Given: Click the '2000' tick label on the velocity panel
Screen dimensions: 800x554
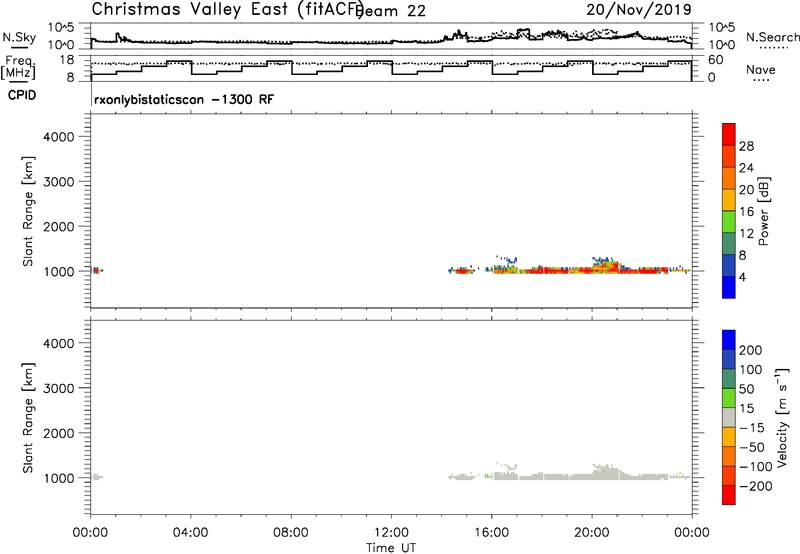Looking at the screenshot, I should [59, 433].
